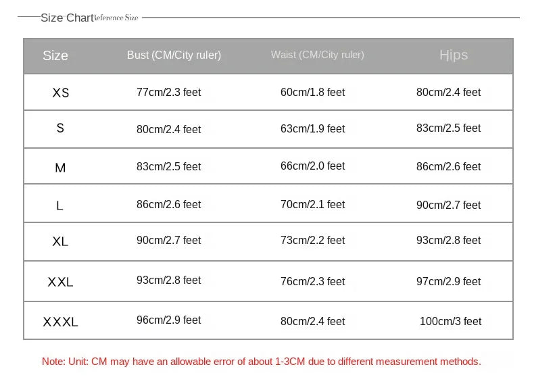The width and height of the screenshot is (534, 392).
Task: Select the Hips column header
Action: point(454,55)
